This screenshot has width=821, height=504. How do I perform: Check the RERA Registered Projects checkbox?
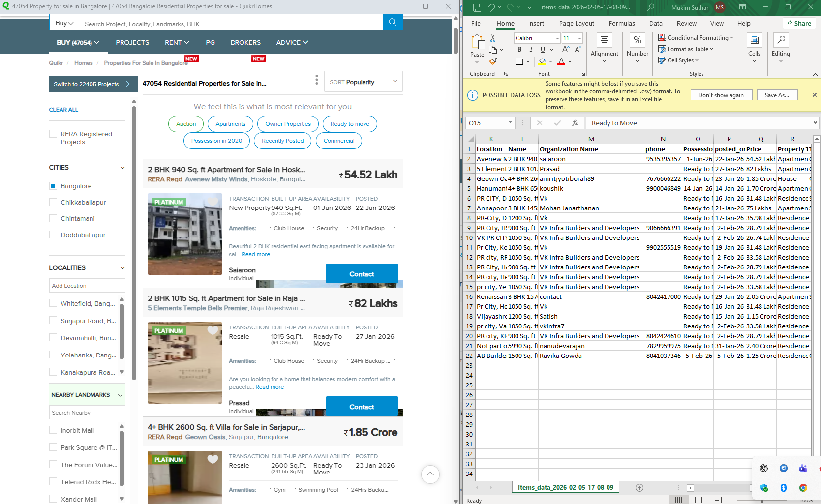point(53,134)
